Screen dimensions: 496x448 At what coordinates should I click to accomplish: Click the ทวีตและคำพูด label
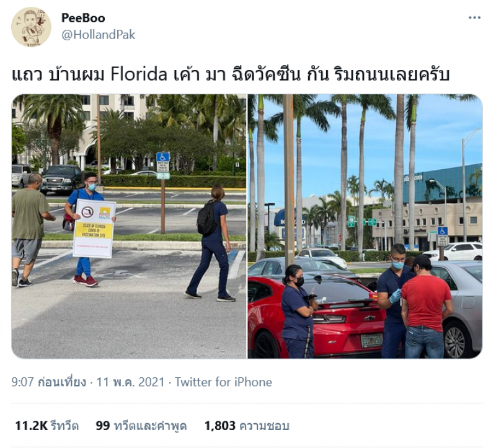click(x=150, y=426)
